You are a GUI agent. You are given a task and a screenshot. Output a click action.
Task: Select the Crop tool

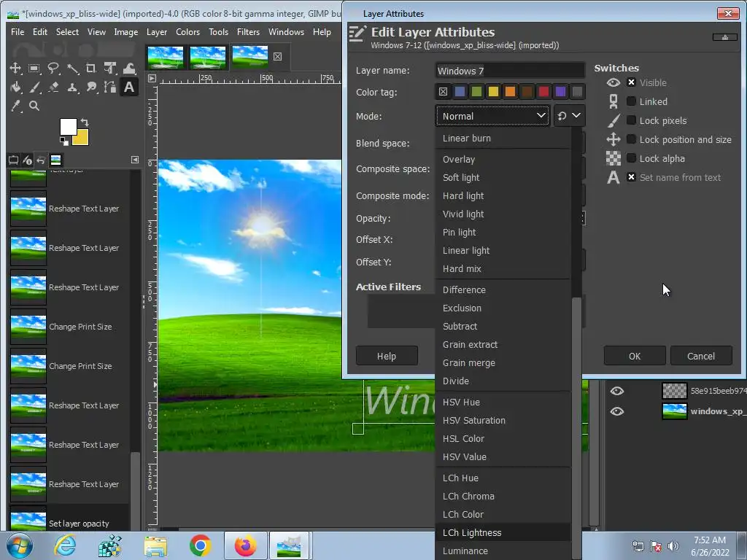click(x=91, y=68)
